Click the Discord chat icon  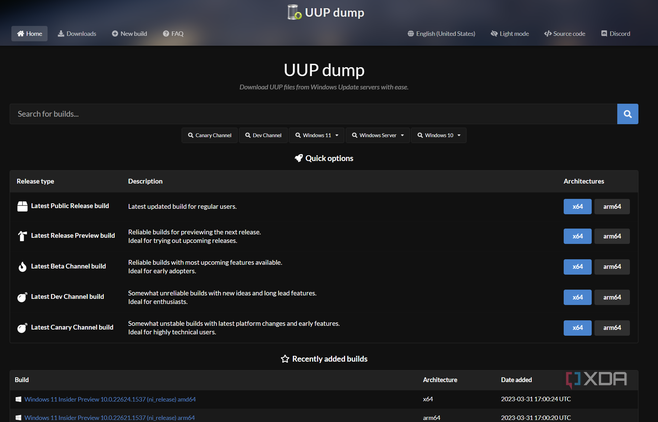coord(604,34)
